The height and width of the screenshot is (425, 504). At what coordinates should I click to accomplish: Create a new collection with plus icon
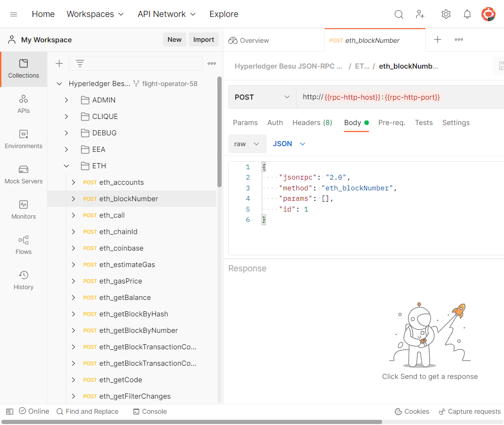[59, 63]
